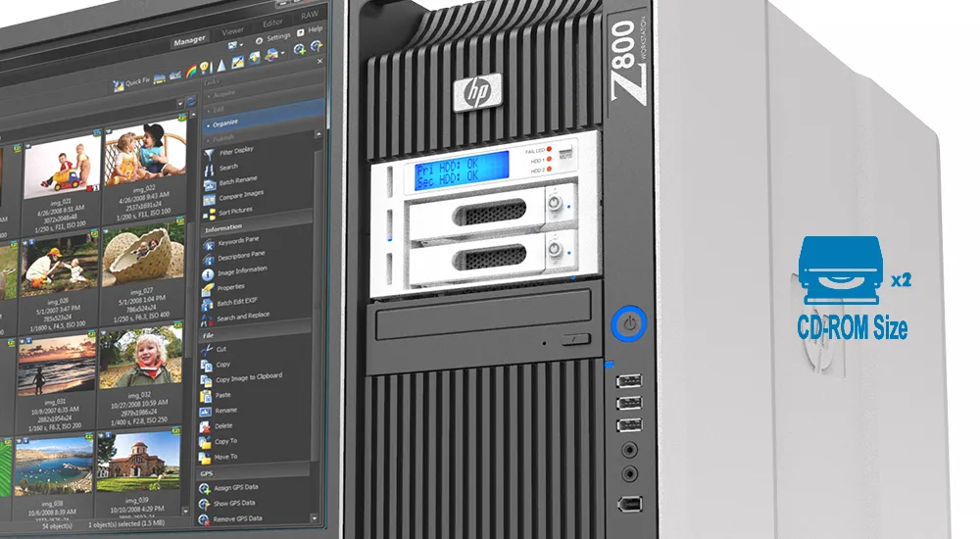Select the img_032 smiling child thumbnail

(x=140, y=359)
